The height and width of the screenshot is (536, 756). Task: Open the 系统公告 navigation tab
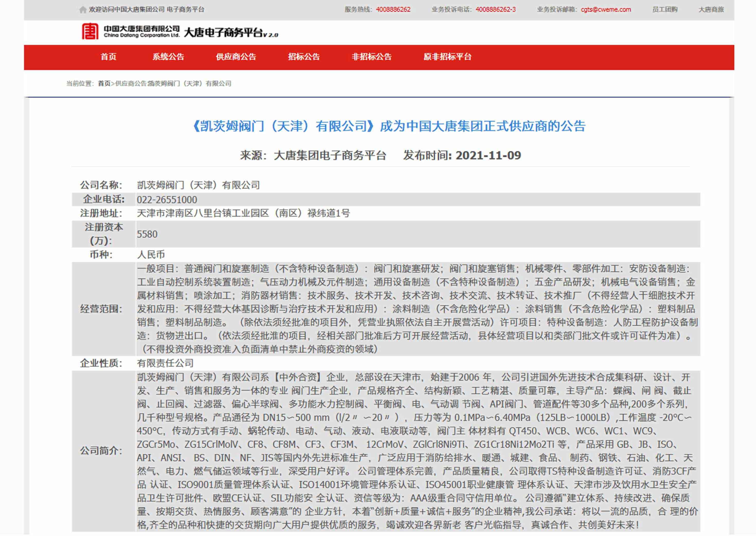tap(168, 57)
